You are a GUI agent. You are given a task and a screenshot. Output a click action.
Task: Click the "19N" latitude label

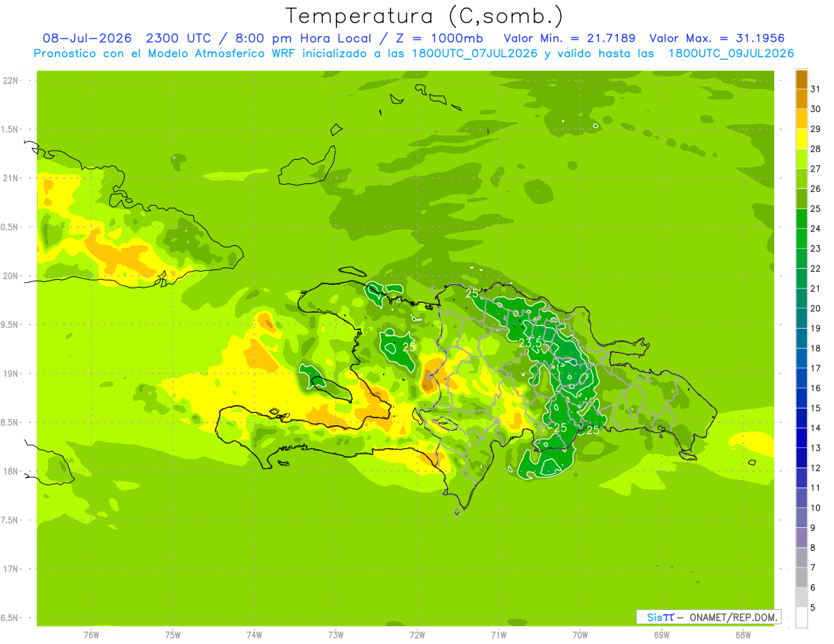click(x=10, y=374)
